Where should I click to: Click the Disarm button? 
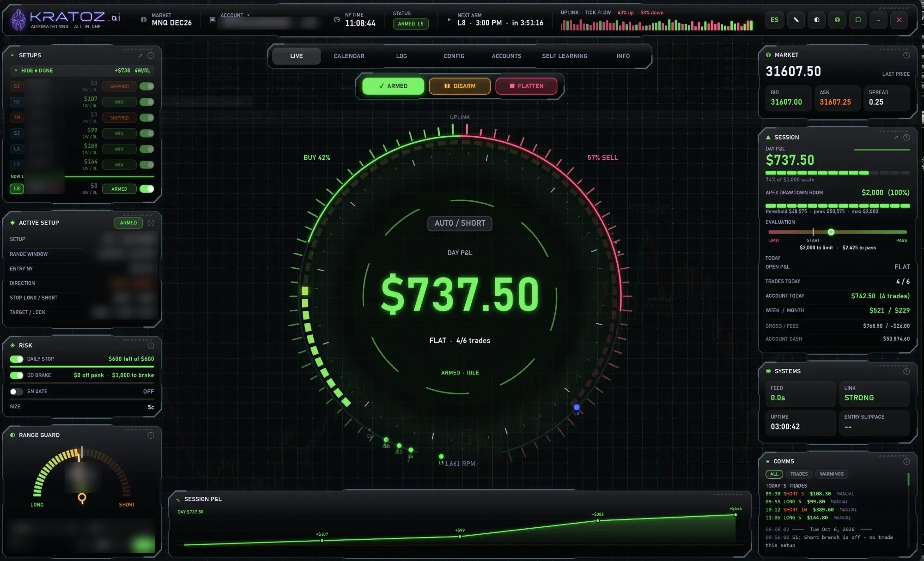tap(460, 86)
